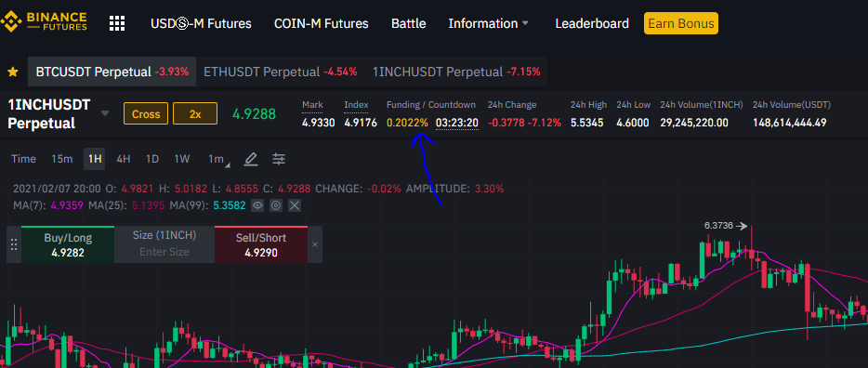This screenshot has height=368, width=868.
Task: Click the countdown 03:23:20
Action: click(x=457, y=123)
